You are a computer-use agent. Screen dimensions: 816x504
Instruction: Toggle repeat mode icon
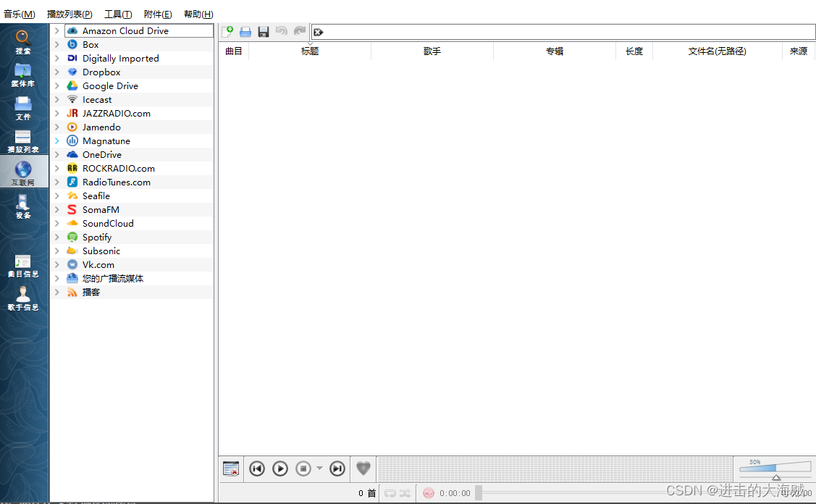pyautogui.click(x=390, y=493)
